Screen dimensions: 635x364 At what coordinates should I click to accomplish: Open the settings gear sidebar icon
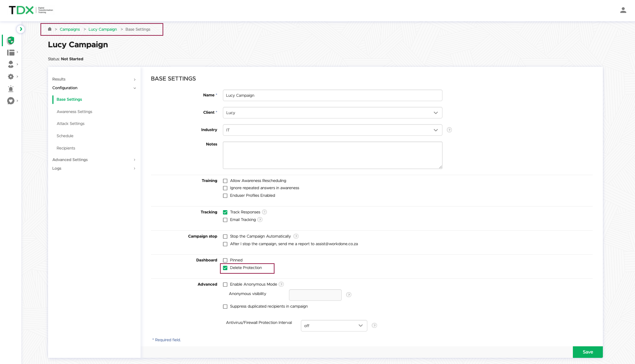click(11, 77)
